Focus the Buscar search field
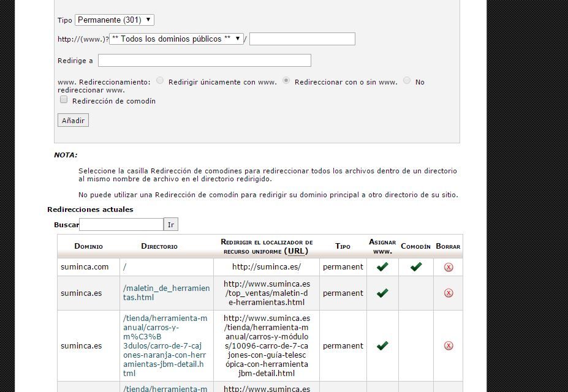 pos(121,225)
